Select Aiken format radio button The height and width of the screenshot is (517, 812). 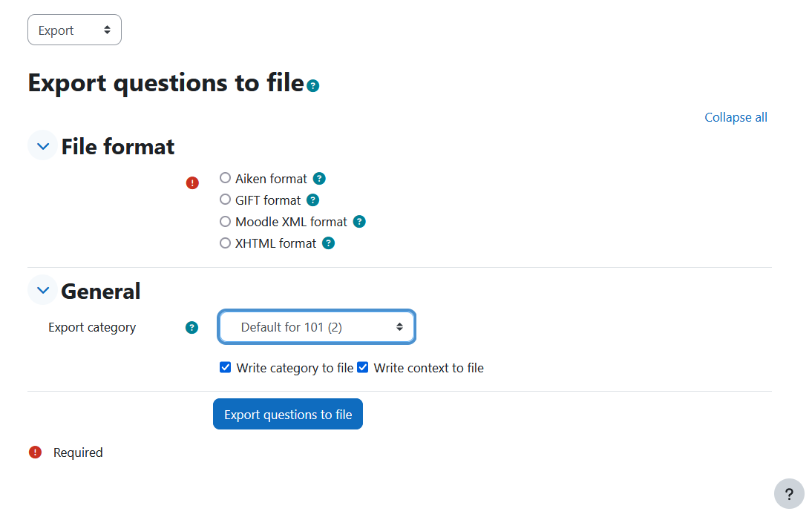[x=225, y=178]
